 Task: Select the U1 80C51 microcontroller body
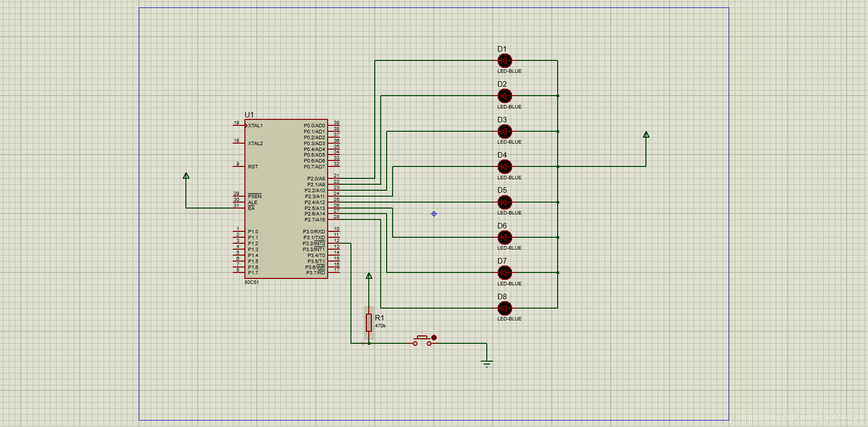[x=286, y=199]
